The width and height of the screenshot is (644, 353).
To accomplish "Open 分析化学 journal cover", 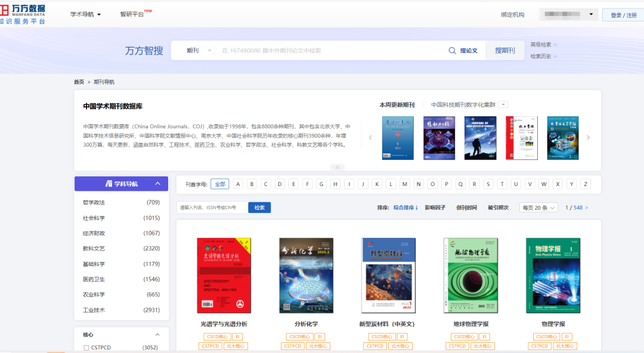I will [x=306, y=275].
